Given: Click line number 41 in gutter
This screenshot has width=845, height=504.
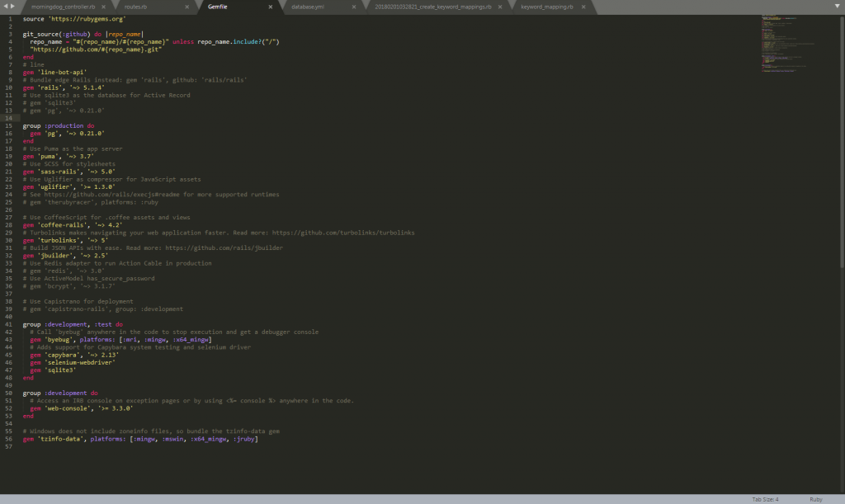Looking at the screenshot, I should click(8, 324).
